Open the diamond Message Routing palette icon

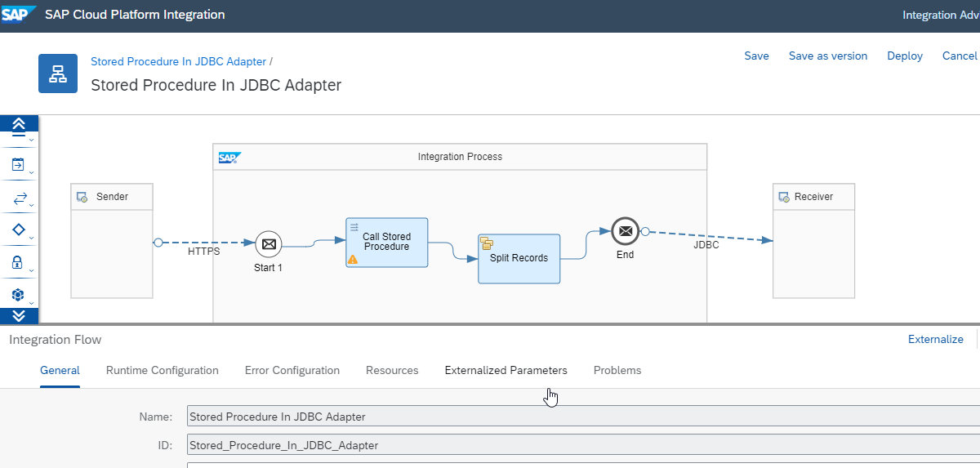[19, 230]
